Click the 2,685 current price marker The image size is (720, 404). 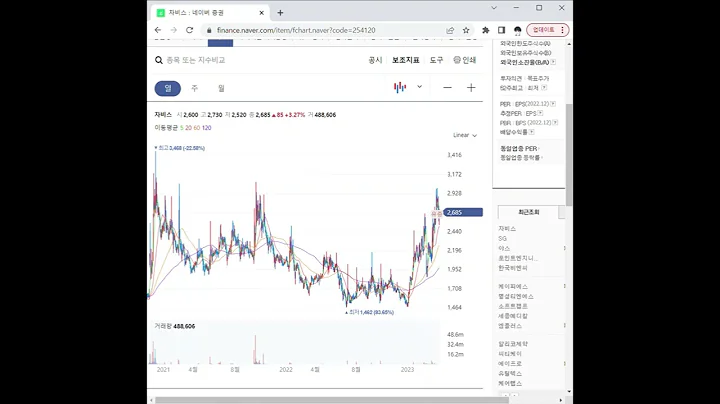pos(463,213)
